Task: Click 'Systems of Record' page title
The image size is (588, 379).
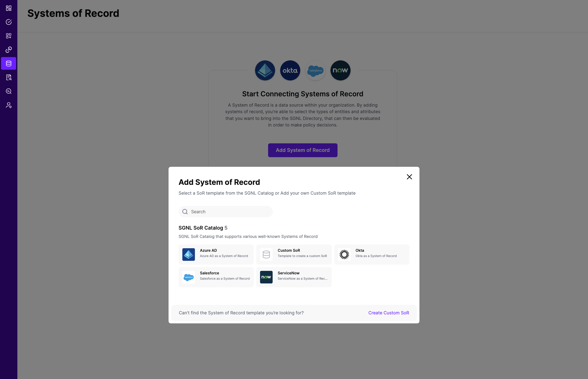Action: pos(73,13)
